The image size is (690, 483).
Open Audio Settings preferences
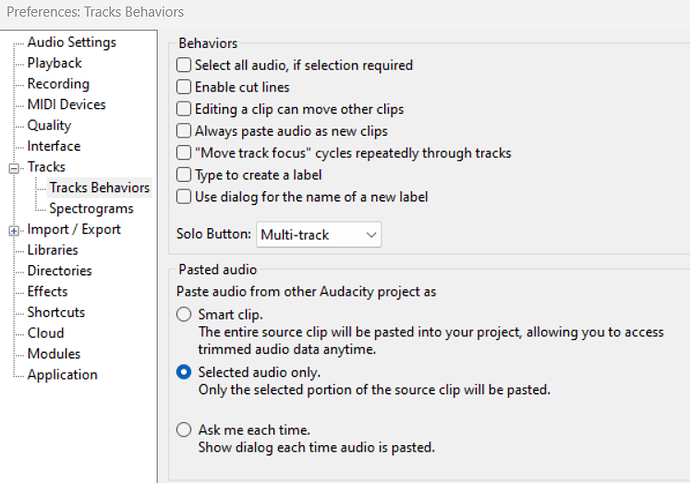(x=71, y=42)
